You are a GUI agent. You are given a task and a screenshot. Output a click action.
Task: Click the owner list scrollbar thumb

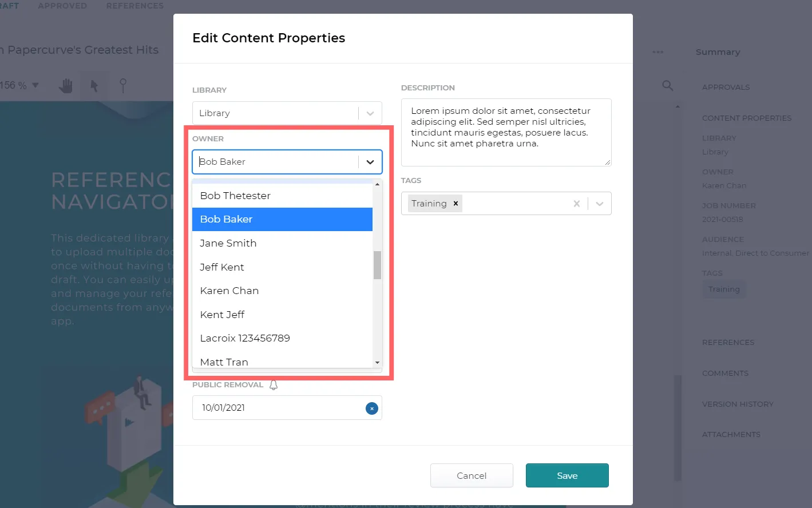(377, 265)
